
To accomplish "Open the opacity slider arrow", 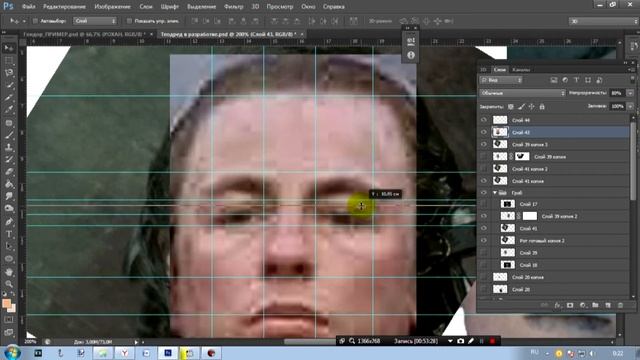I will coord(630,93).
